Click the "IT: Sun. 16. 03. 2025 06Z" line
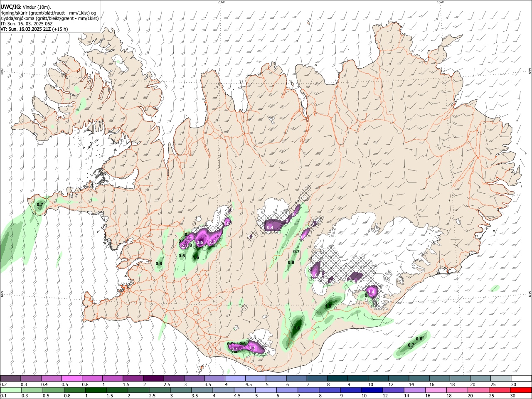The width and height of the screenshot is (532, 399). pos(27,24)
